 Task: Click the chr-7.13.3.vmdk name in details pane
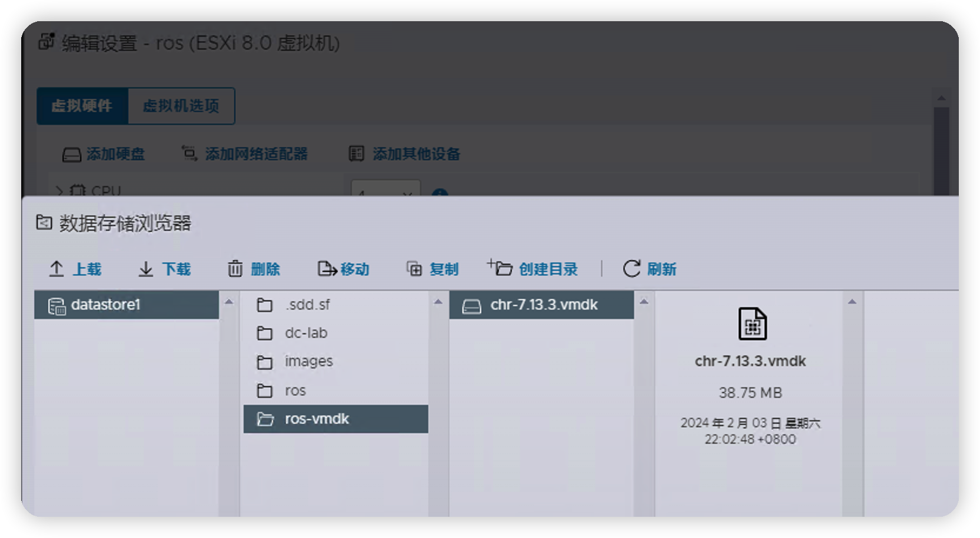[x=751, y=361]
